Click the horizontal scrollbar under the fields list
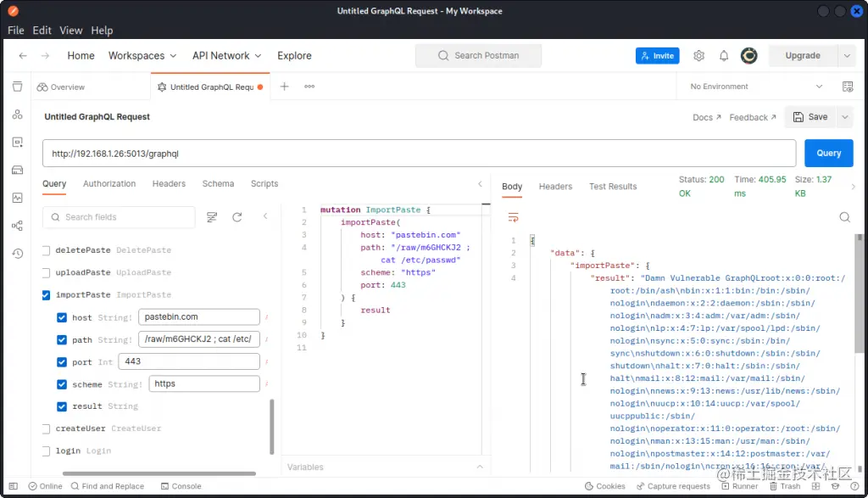This screenshot has height=498, width=868. [159, 473]
